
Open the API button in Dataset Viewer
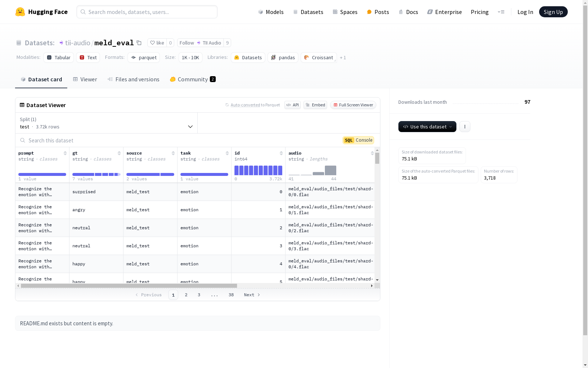pos(293,105)
